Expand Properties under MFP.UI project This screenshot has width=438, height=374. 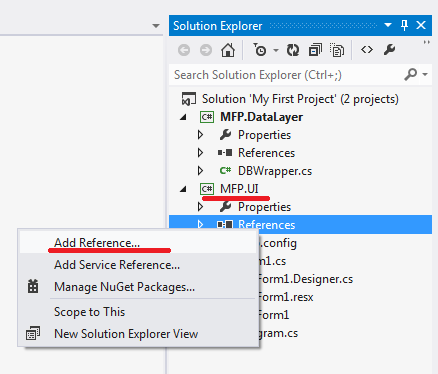pos(200,207)
